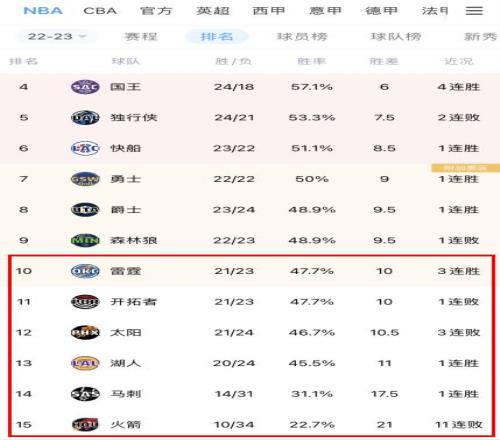Select the NBA league tab
The width and height of the screenshot is (500, 440).
point(43,11)
